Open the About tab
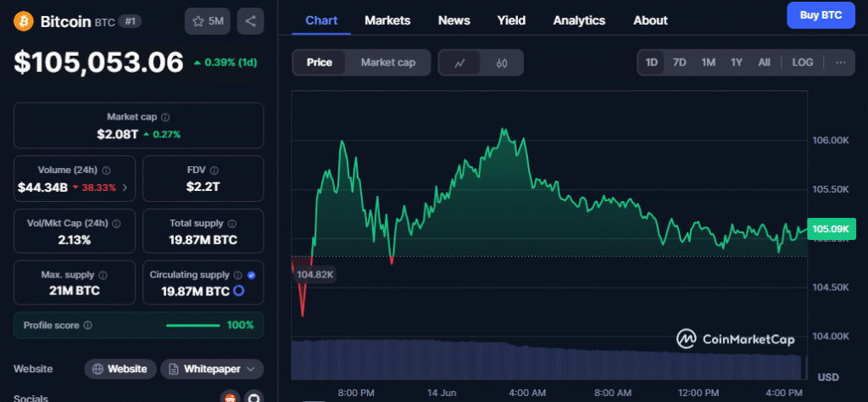The height and width of the screenshot is (402, 868). point(650,20)
